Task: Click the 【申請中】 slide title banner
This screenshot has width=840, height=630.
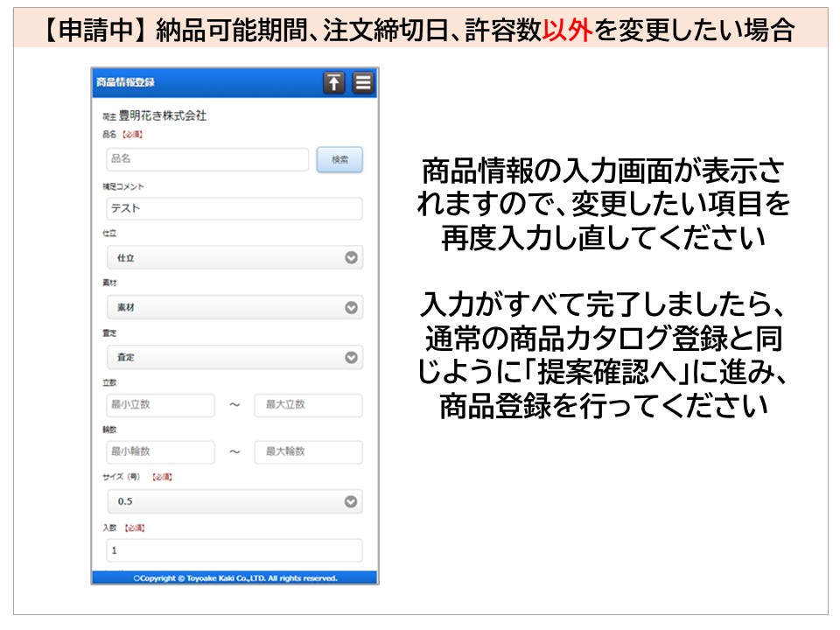Action: (x=420, y=28)
